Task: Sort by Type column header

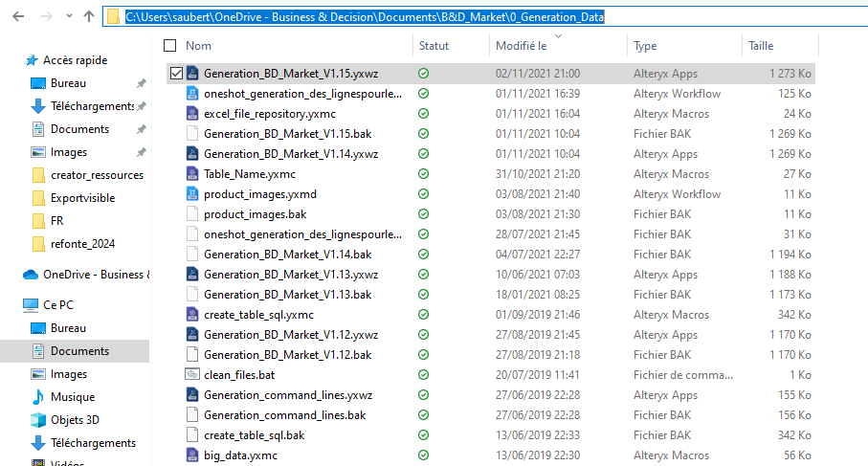Action: point(645,46)
